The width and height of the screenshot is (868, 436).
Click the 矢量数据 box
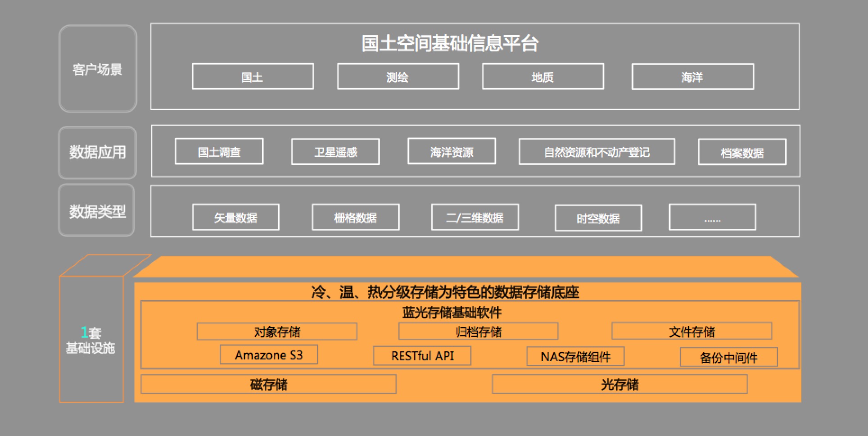pos(235,217)
